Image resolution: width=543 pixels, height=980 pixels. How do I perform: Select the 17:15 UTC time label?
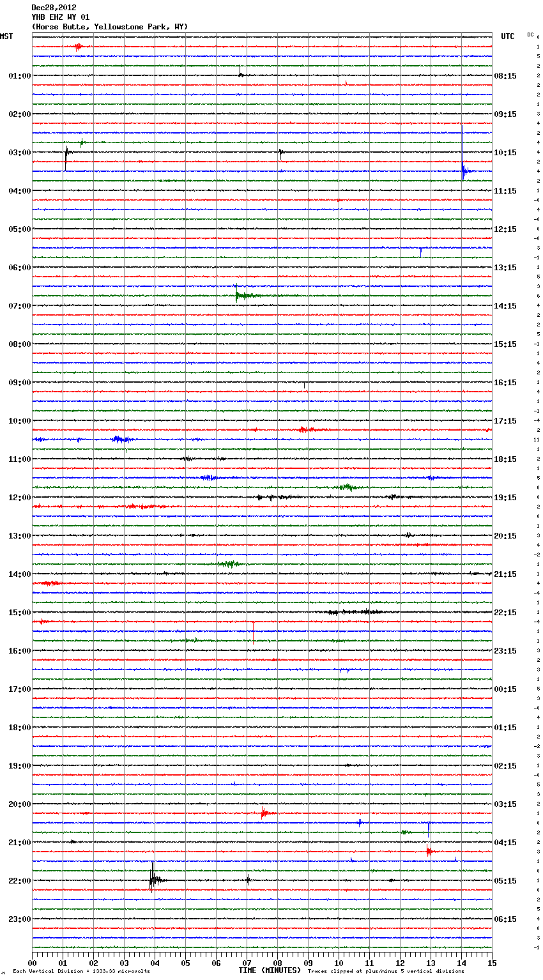[505, 421]
